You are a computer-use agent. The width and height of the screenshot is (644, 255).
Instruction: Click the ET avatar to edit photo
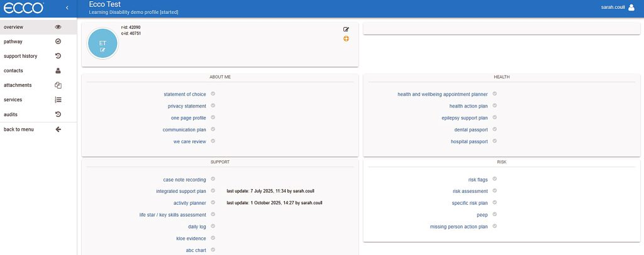tap(103, 45)
